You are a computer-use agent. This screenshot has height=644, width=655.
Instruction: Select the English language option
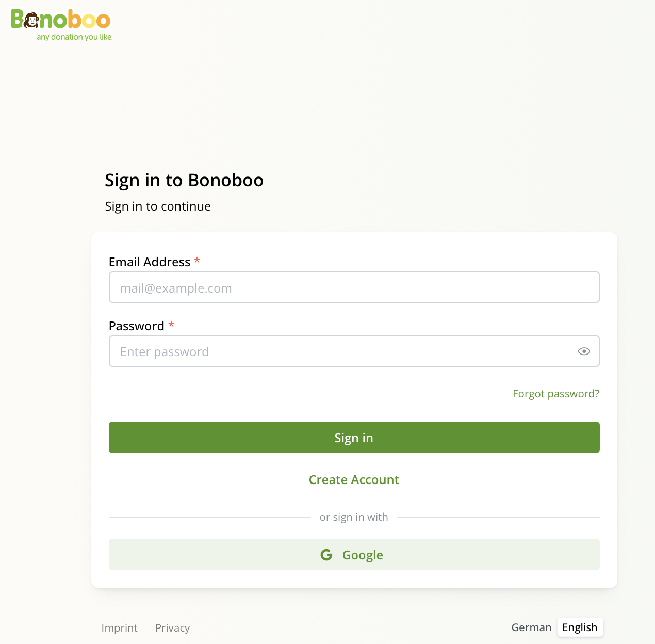coord(580,627)
